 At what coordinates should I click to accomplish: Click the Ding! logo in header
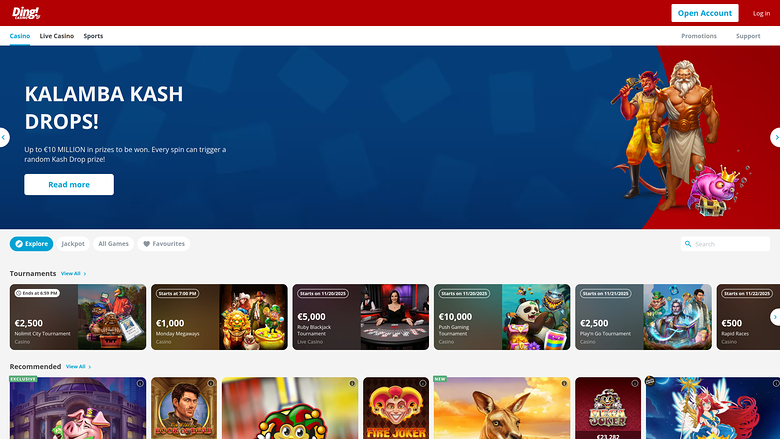coord(26,13)
